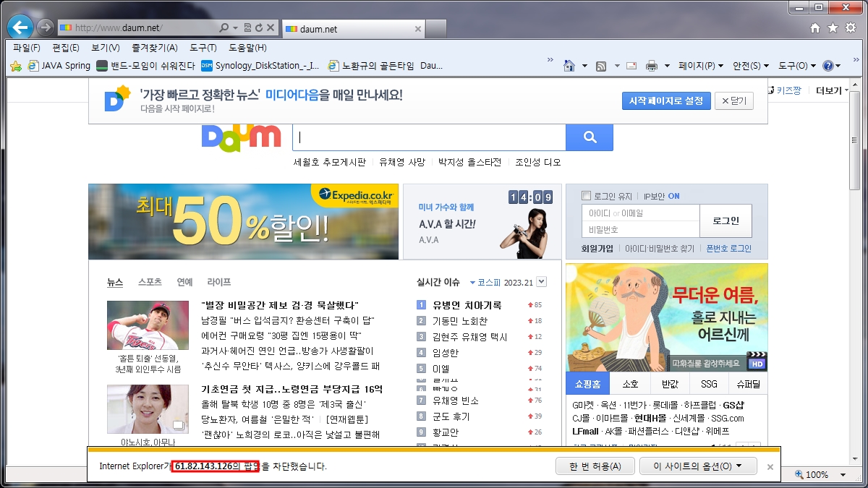Click the Refresh icon in address bar
Screen dimensions: 868x488
point(258,28)
